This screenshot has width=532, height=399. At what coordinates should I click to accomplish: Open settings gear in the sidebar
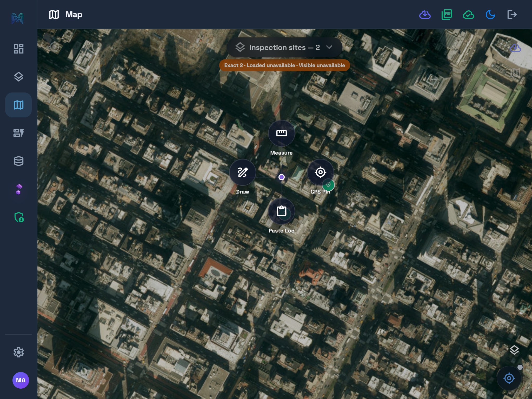(18, 352)
